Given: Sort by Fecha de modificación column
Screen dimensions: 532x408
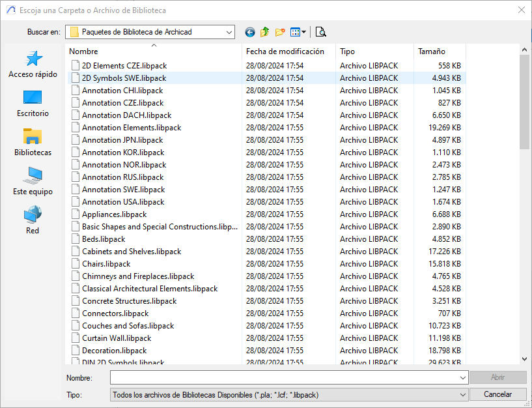Looking at the screenshot, I should point(288,51).
